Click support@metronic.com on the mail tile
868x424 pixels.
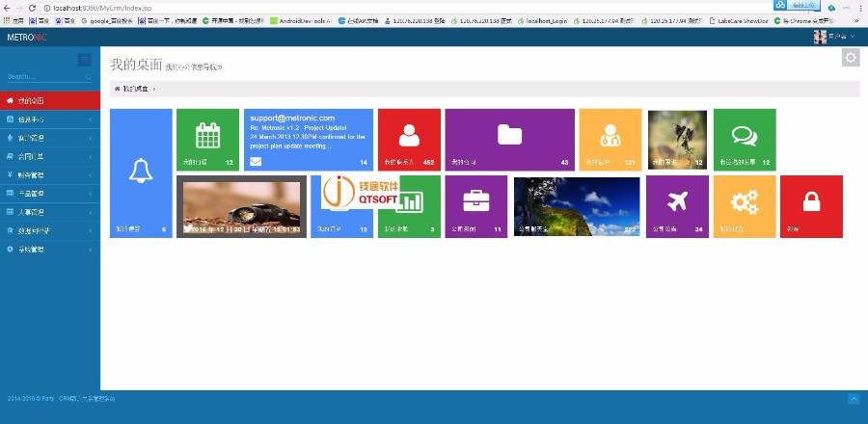pyautogui.click(x=292, y=118)
